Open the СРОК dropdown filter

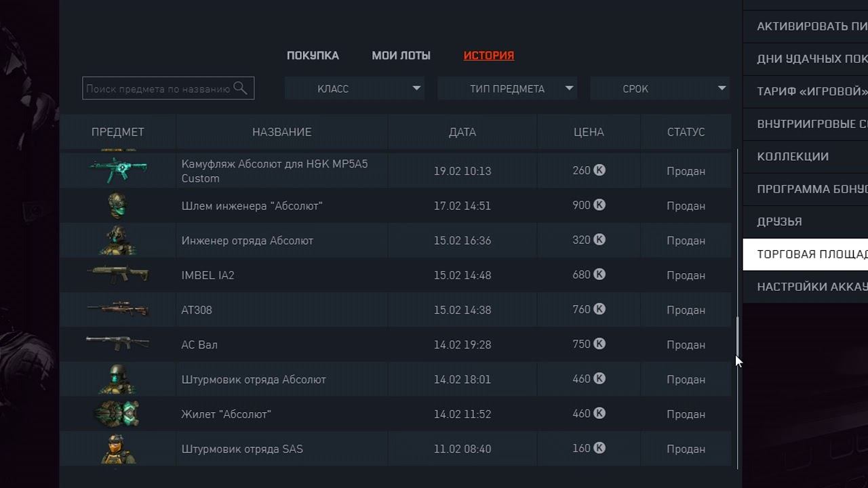pos(660,89)
